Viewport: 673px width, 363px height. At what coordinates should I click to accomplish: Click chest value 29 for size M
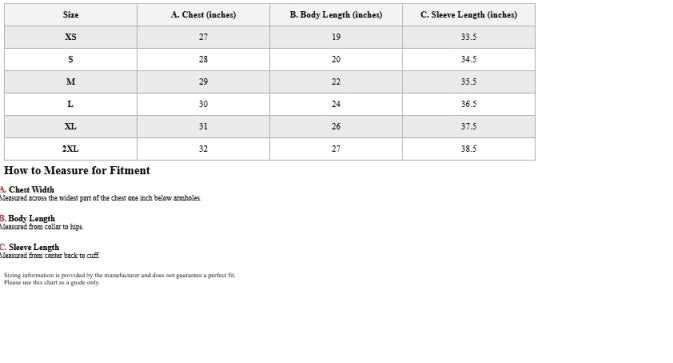(203, 82)
